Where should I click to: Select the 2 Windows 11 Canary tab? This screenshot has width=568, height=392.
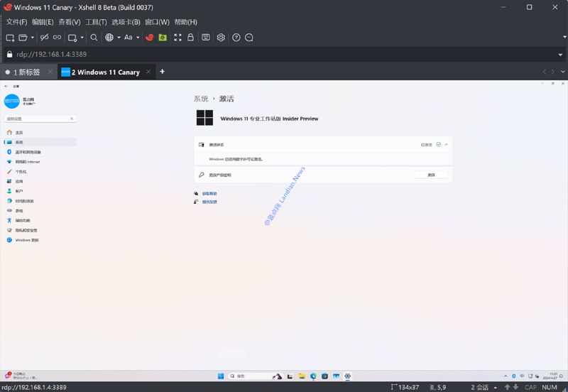tap(105, 72)
